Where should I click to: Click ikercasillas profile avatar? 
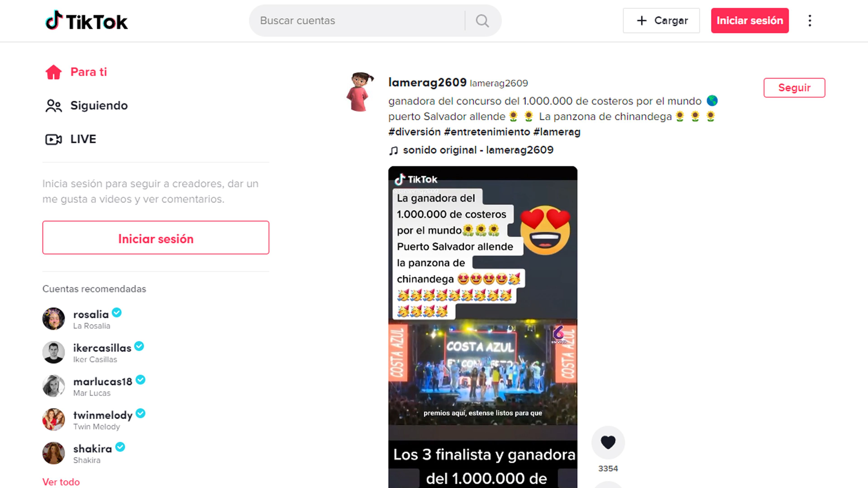click(x=54, y=352)
